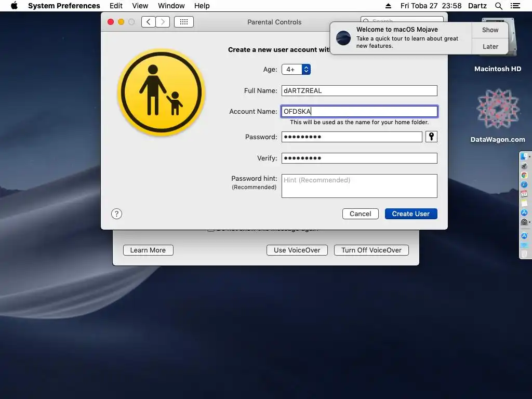The width and height of the screenshot is (532, 399).
Task: Open the Dartz user menu
Action: coord(477,6)
